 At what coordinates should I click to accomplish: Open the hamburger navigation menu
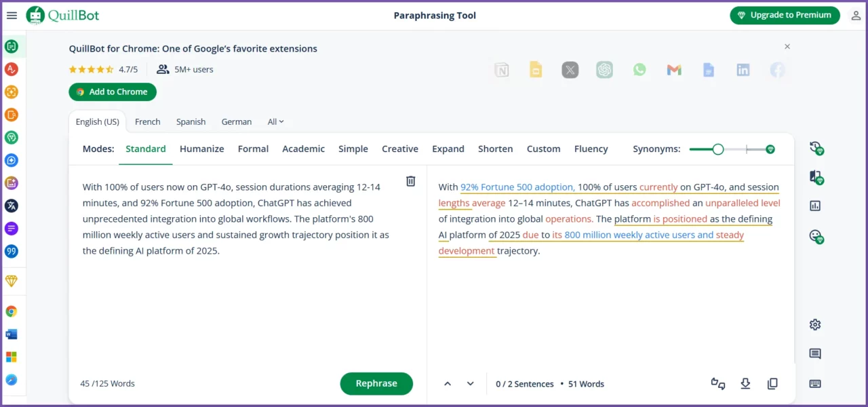coord(12,16)
